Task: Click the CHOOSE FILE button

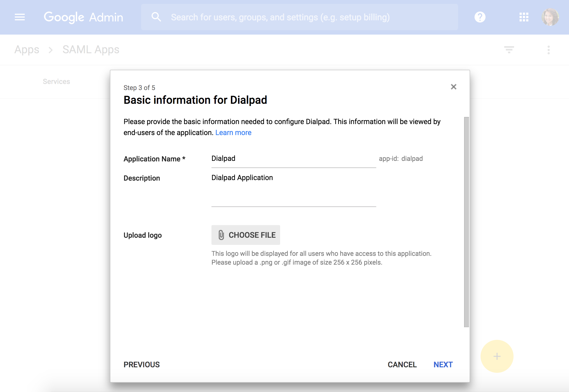Action: (x=246, y=235)
